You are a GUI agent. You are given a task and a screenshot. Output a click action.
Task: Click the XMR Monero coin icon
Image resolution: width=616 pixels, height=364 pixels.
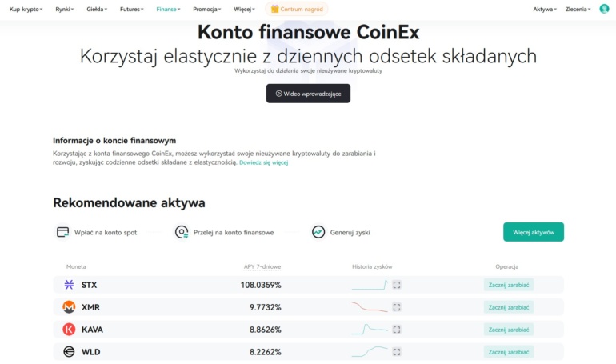(69, 307)
